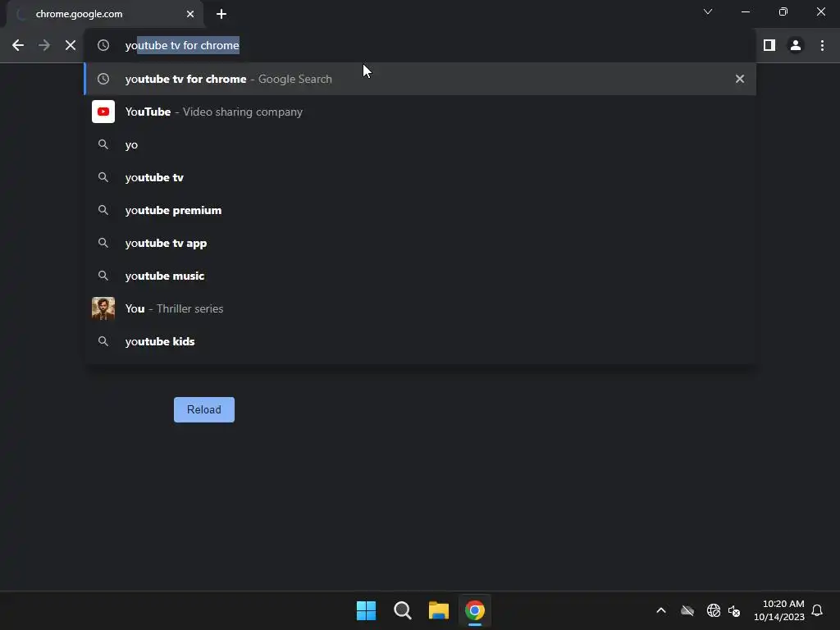Choose 'You - Thriller series' suggestion
The height and width of the screenshot is (630, 840).
[420, 308]
